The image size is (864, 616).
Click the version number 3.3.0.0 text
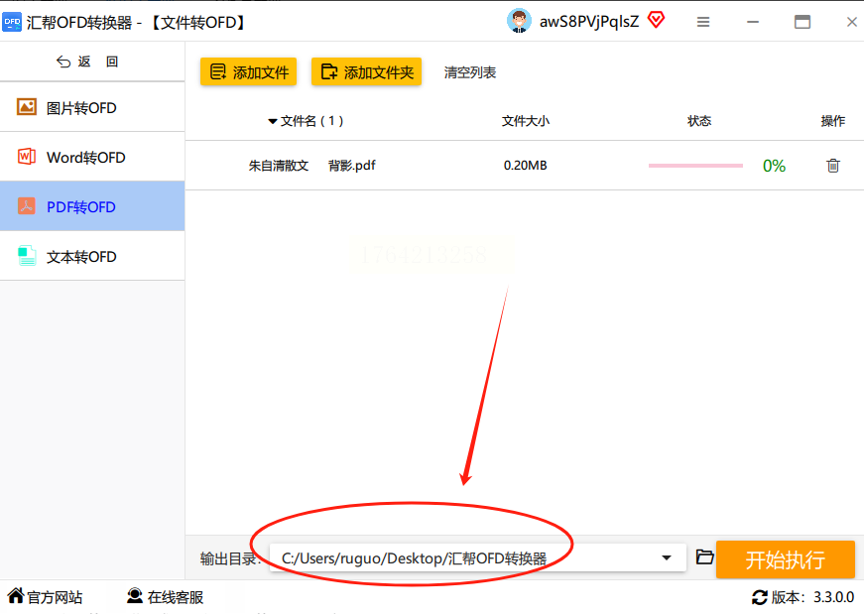point(833,597)
